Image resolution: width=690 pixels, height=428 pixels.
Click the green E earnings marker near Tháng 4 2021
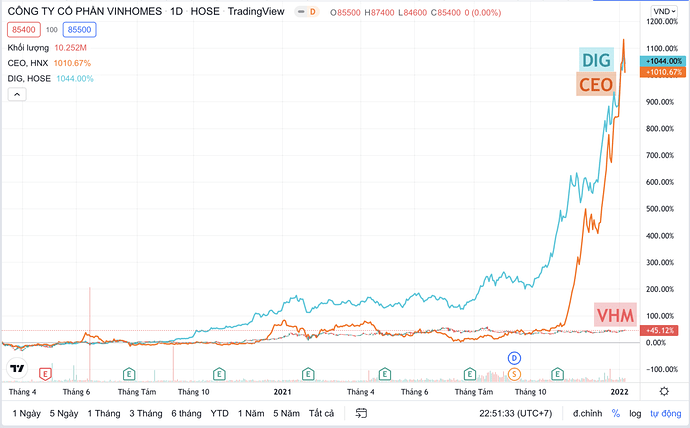pos(385,374)
